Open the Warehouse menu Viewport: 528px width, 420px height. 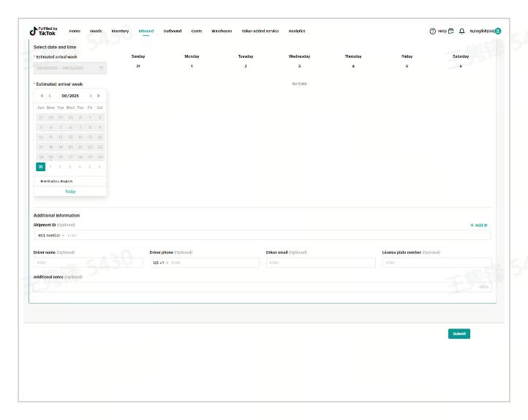[x=222, y=31]
